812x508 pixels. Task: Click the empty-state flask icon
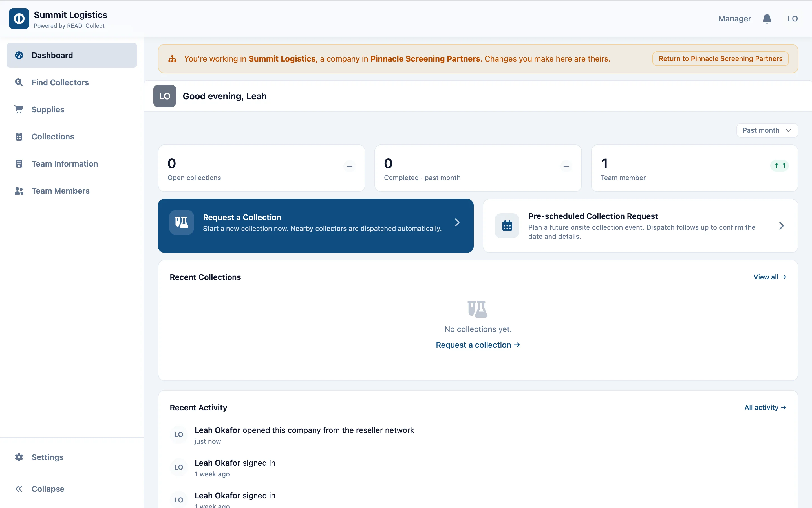pos(477,309)
